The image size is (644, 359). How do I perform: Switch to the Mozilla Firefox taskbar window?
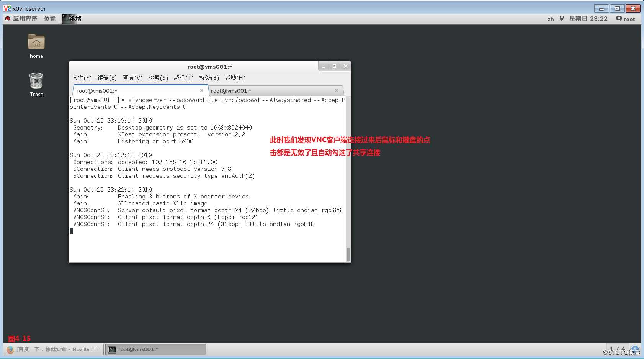[54, 349]
